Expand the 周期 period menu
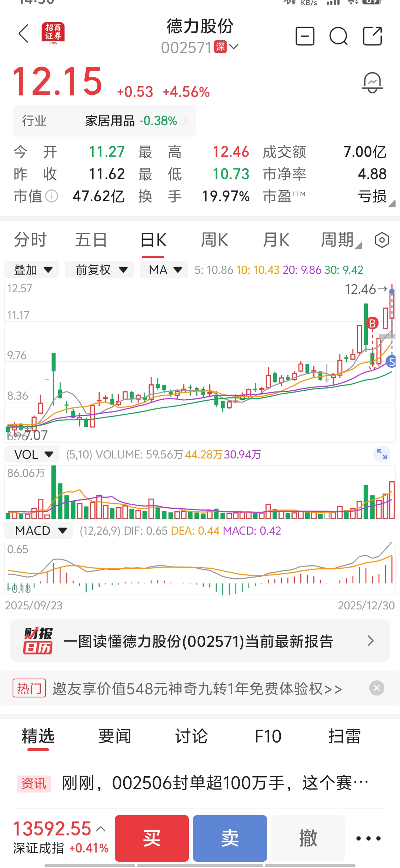Image resolution: width=400 pixels, height=868 pixels. (341, 240)
